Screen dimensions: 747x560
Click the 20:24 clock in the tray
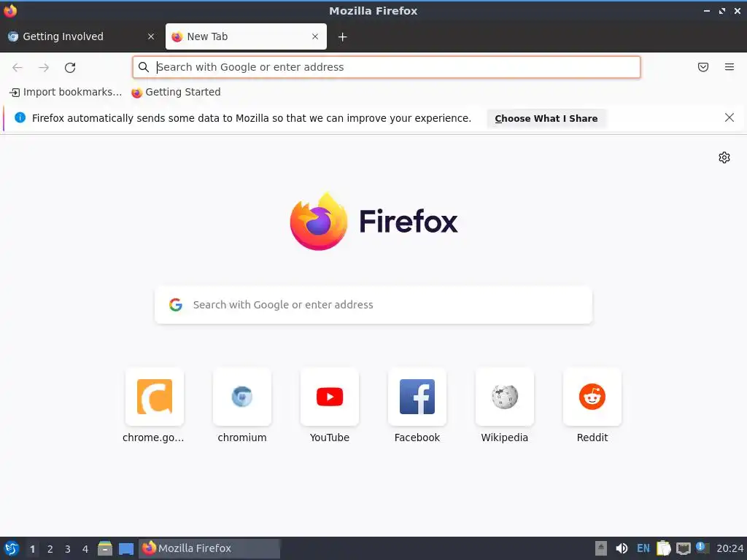(x=729, y=548)
